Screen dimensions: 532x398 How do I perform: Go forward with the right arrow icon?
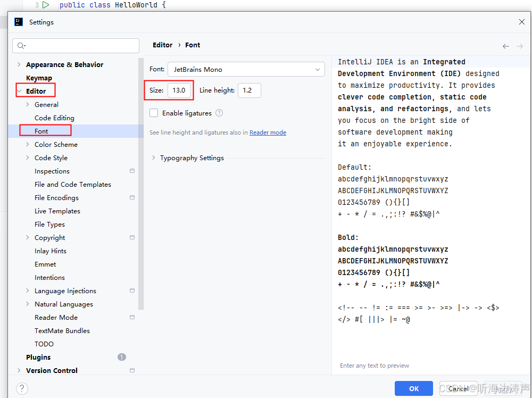pyautogui.click(x=519, y=46)
